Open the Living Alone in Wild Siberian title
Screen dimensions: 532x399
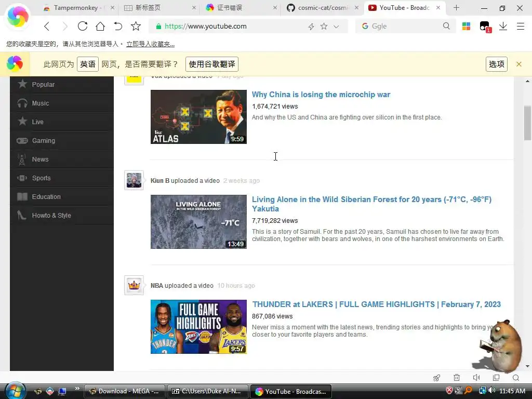371,204
